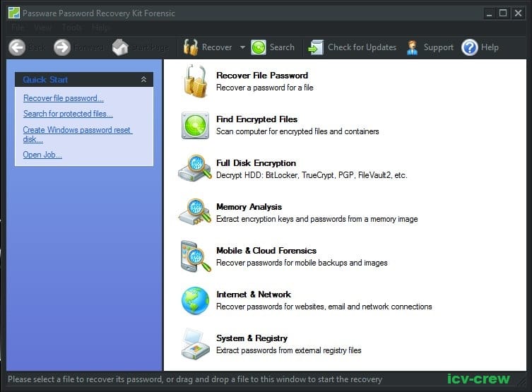Screen dimensions: 532x392
Task: Click the Check for Updates icon
Action: pyautogui.click(x=316, y=47)
